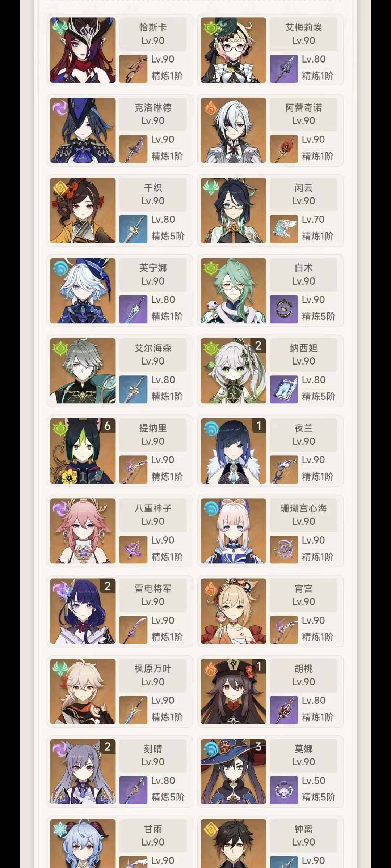The height and width of the screenshot is (868, 391).
Task: Open 芙宁娜's character portrait
Action: point(83,290)
